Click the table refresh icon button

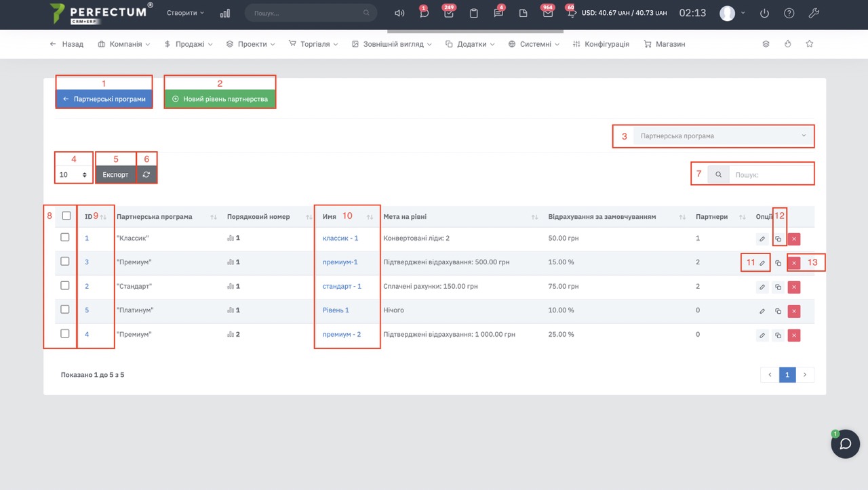click(146, 174)
